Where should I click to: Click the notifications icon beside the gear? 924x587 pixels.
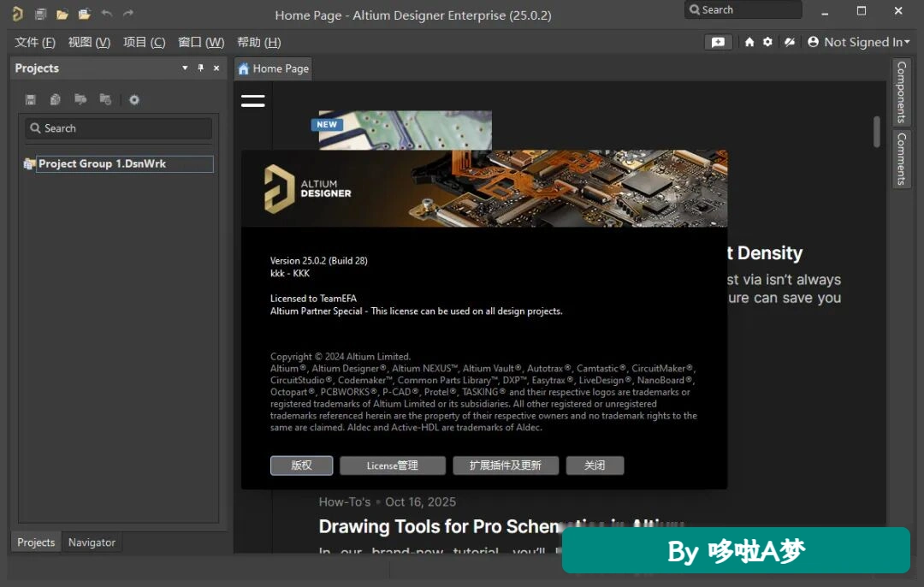click(x=790, y=42)
